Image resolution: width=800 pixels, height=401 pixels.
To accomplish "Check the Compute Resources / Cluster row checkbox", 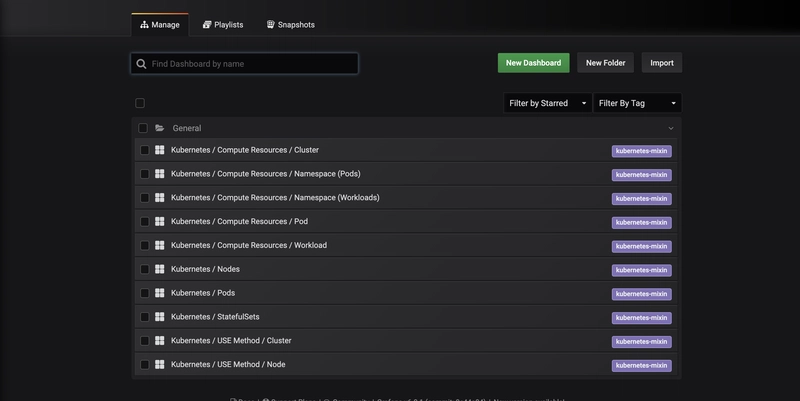I will (x=144, y=150).
